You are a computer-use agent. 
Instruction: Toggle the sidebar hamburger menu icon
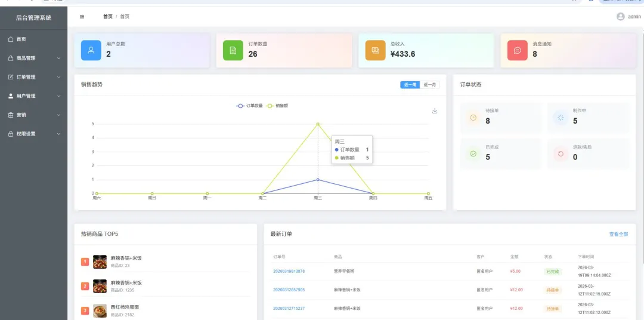click(x=82, y=17)
